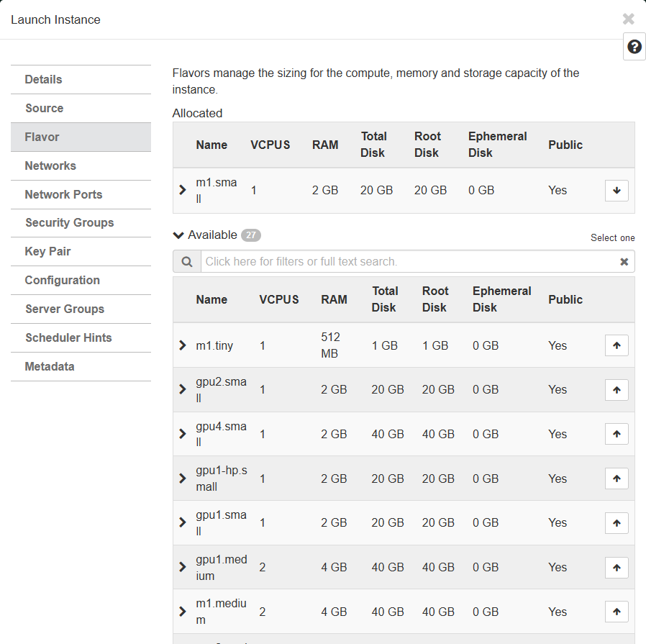The image size is (646, 644).
Task: Clear the flavor search filter
Action: point(624,262)
